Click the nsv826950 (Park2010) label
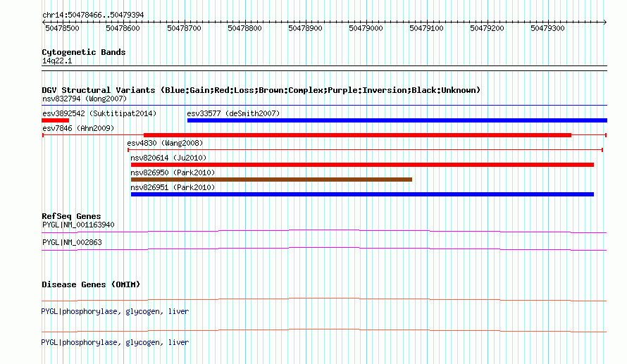This screenshot has height=364, width=627. click(x=173, y=172)
